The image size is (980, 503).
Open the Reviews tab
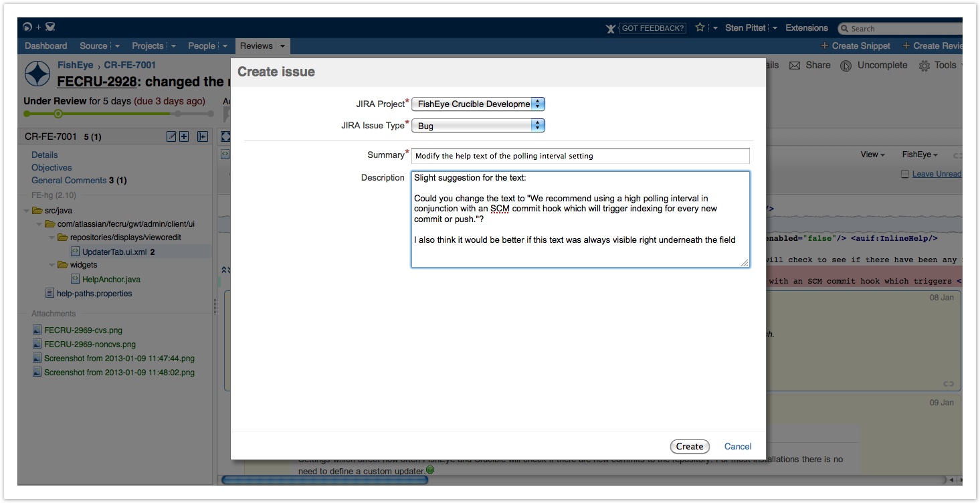256,46
